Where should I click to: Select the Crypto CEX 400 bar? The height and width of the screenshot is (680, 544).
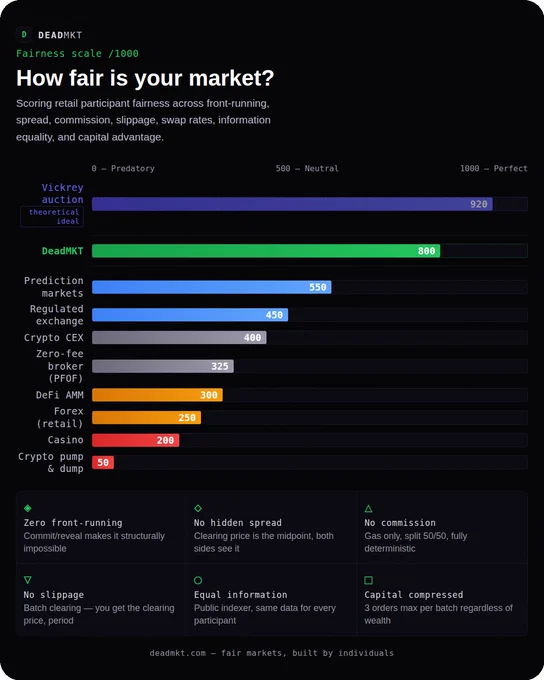click(179, 337)
